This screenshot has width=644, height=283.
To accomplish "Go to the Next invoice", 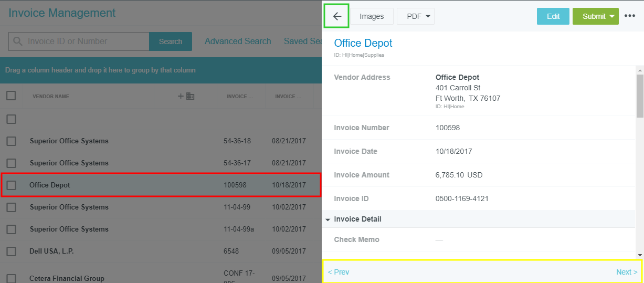I will click(626, 272).
